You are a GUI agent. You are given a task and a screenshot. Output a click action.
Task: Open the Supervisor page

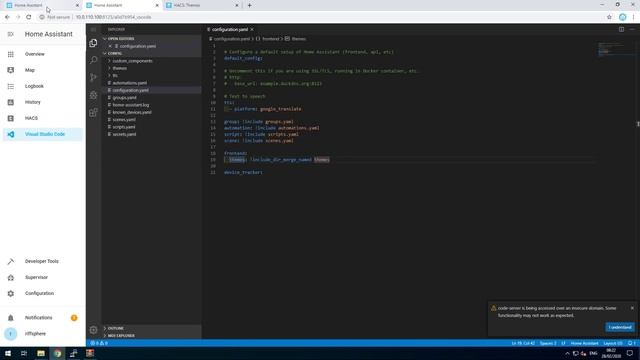point(42,277)
